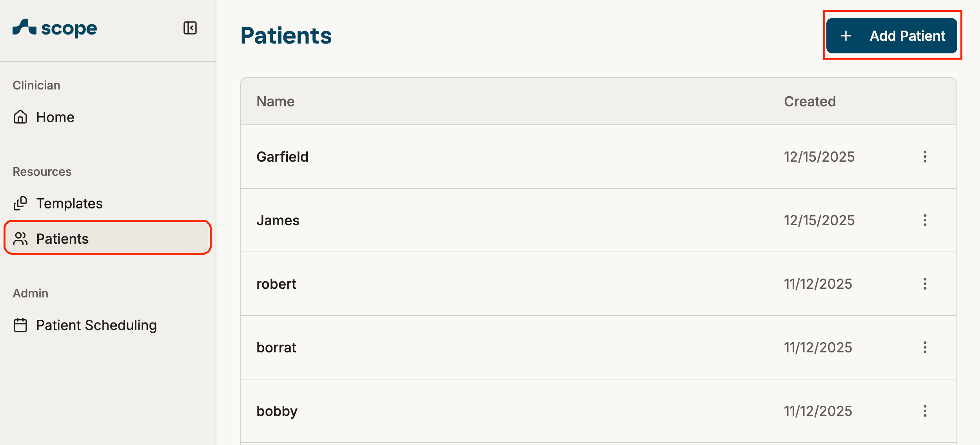Click the Patients people icon

[20, 239]
